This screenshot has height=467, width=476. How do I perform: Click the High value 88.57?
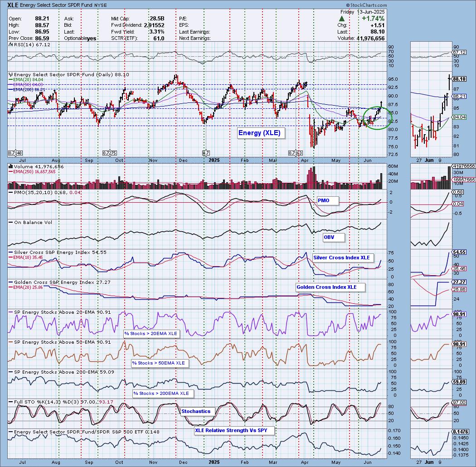[42, 25]
